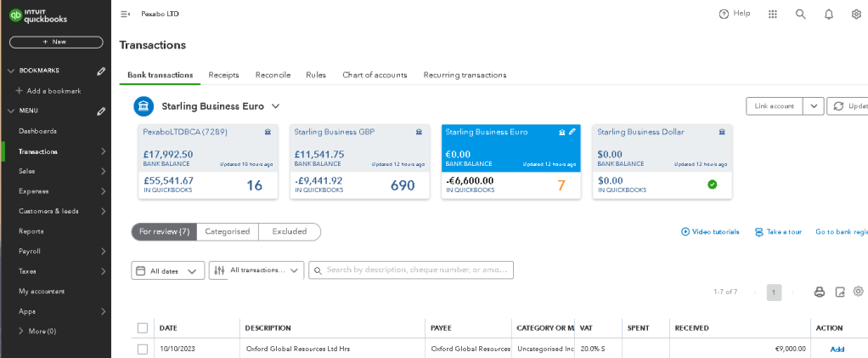868x358 pixels.
Task: Collapse the BOOKMARKS section
Action: coord(11,71)
